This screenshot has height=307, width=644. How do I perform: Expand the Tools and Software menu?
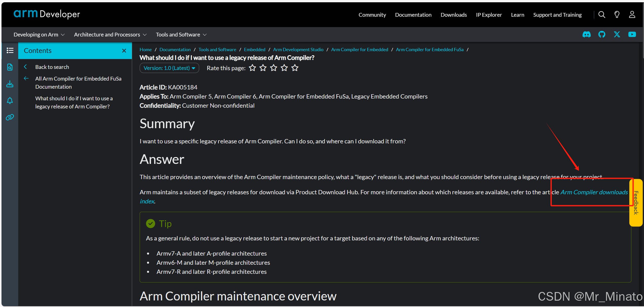click(181, 34)
